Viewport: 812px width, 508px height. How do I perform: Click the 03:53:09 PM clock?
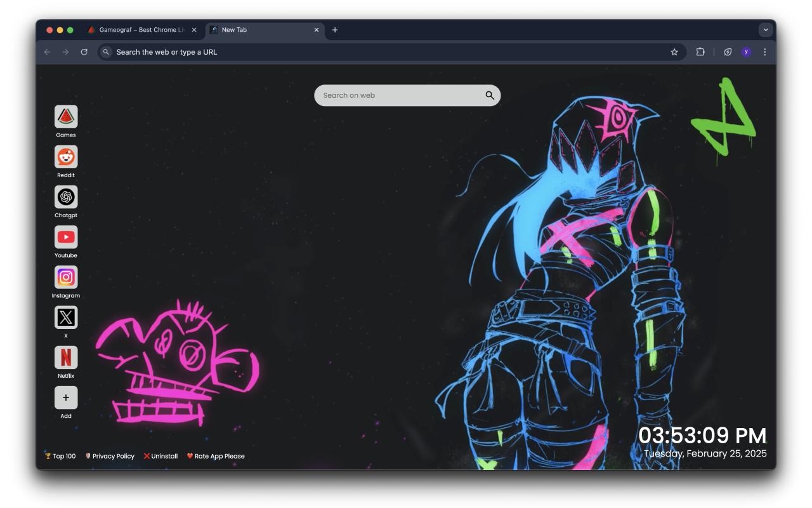tap(702, 436)
